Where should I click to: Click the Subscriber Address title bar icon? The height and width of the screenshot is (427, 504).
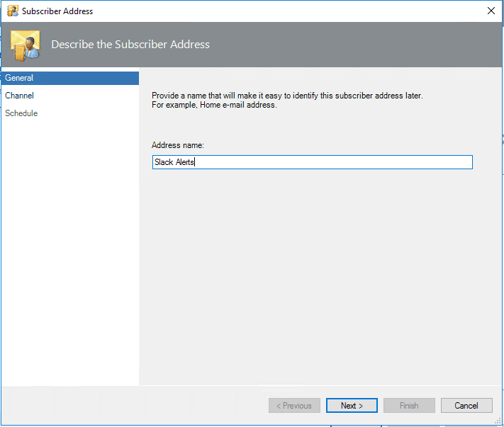click(13, 11)
